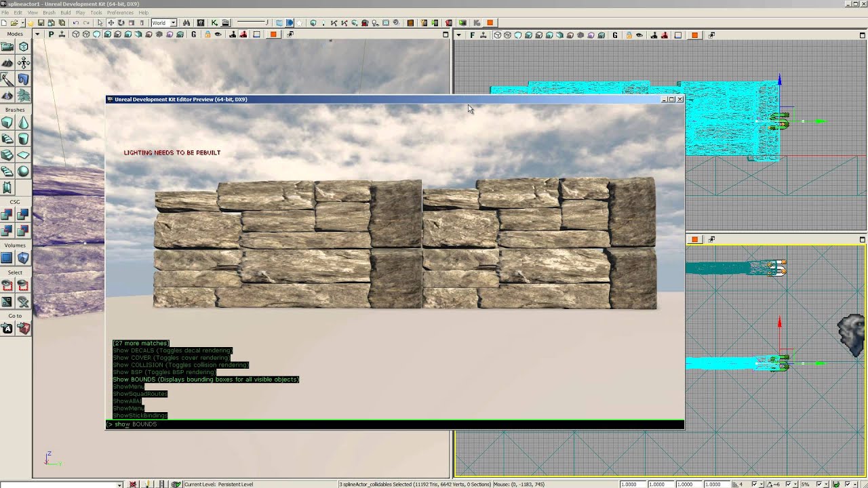Viewport: 868px width, 488px height.
Task: Click console input field in preview window
Action: click(x=395, y=424)
